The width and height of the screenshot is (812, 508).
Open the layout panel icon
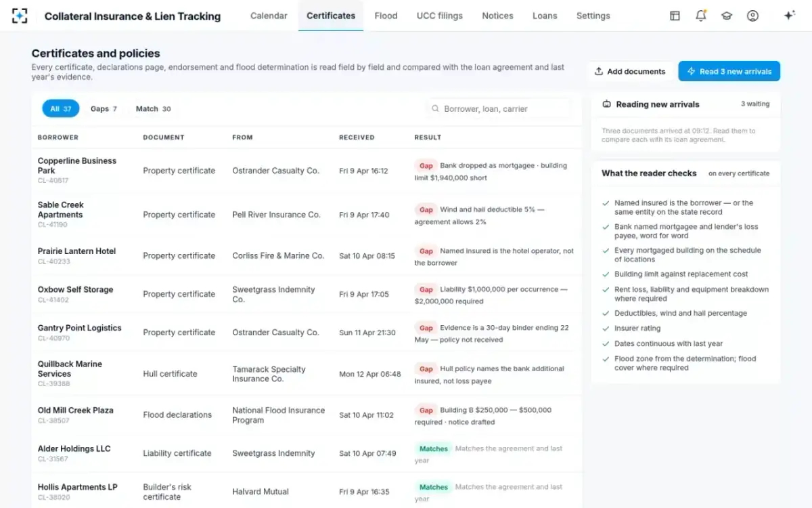(x=675, y=16)
